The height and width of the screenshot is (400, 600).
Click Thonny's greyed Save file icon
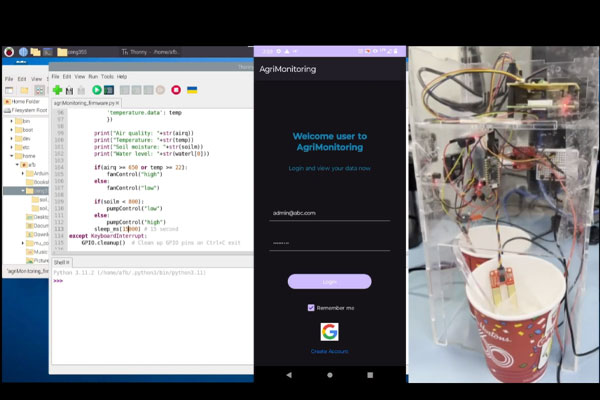pos(81,90)
